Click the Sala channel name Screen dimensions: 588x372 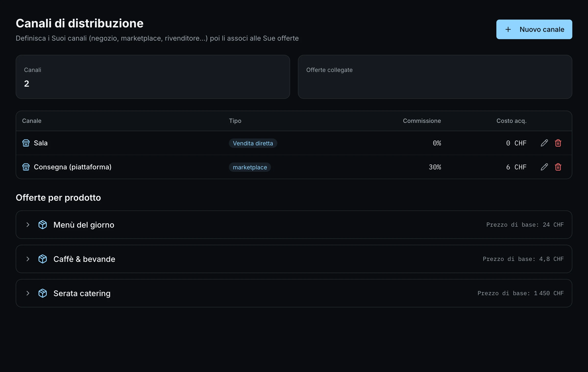pos(41,143)
